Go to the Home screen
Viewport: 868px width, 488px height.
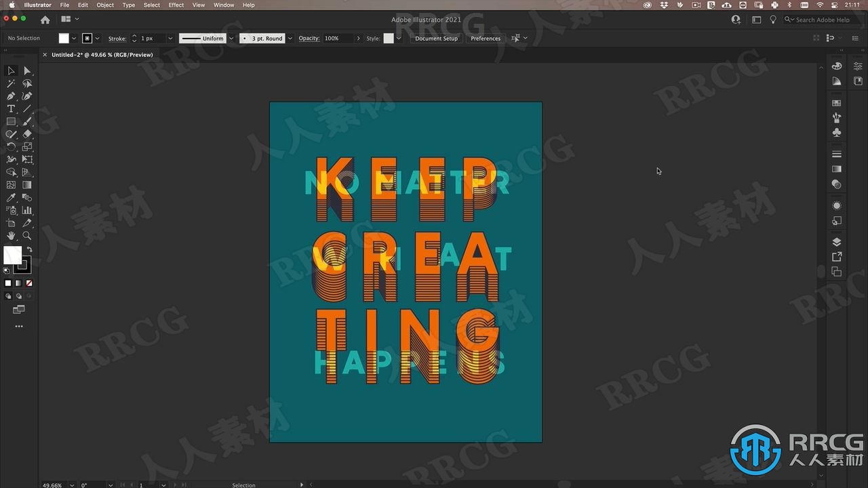coord(45,20)
